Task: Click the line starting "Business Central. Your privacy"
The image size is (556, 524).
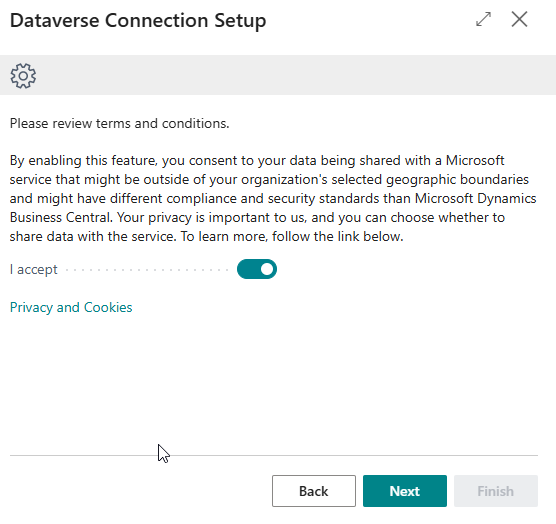Action: (257, 217)
